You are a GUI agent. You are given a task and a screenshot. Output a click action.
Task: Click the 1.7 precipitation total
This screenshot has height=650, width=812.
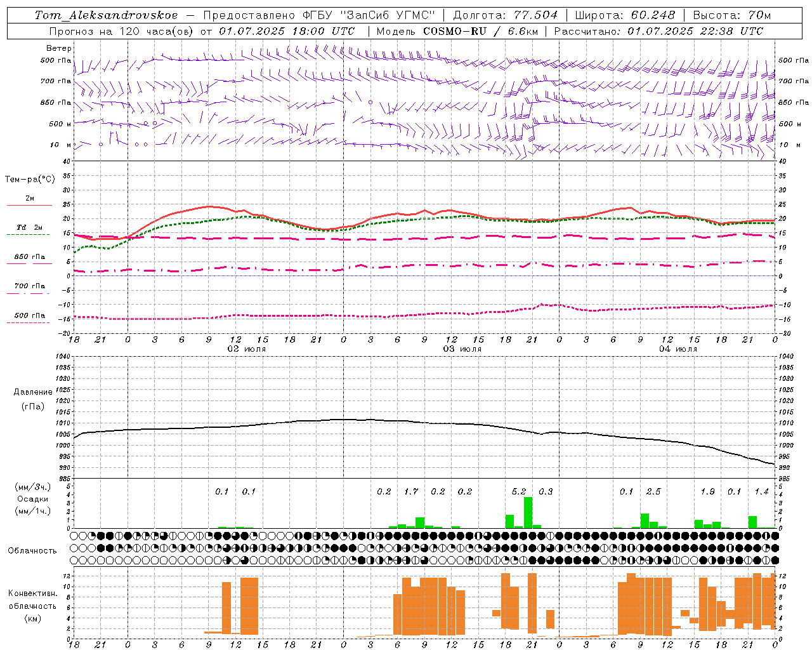click(411, 491)
